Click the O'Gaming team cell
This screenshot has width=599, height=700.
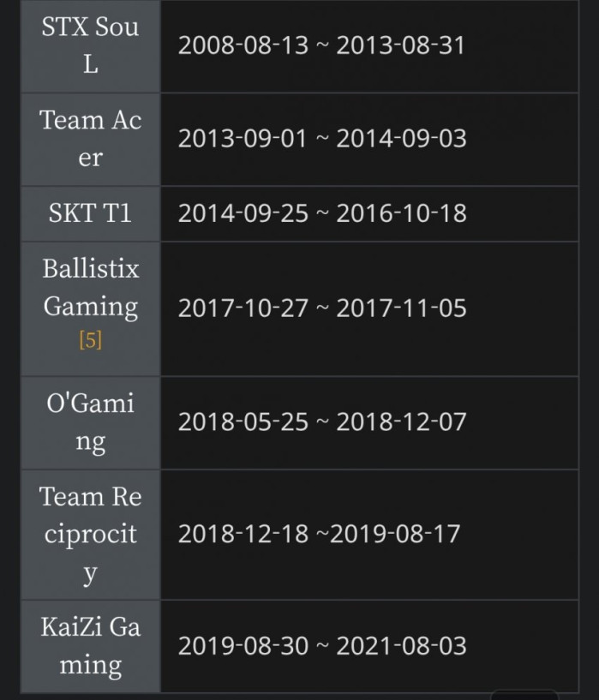tap(90, 422)
